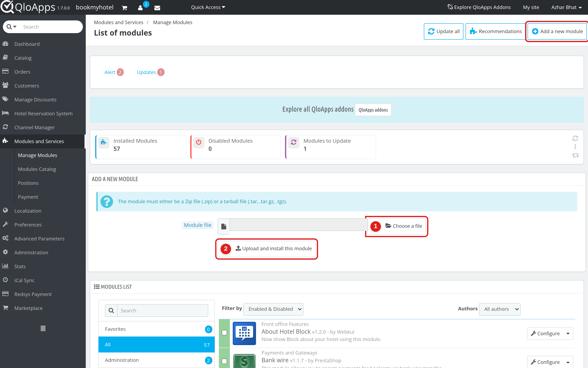Click the Installed Modules puzzle icon
The image size is (588, 368).
[104, 142]
